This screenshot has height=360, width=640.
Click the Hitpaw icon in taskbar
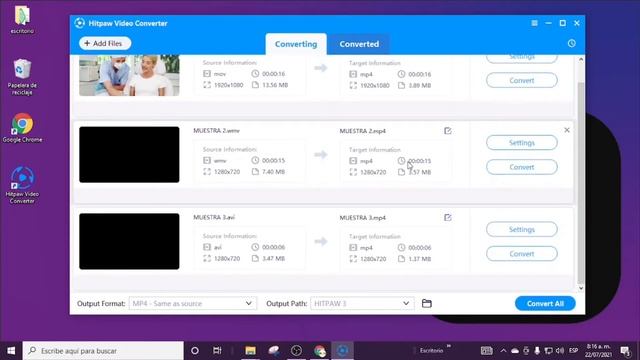click(x=342, y=351)
